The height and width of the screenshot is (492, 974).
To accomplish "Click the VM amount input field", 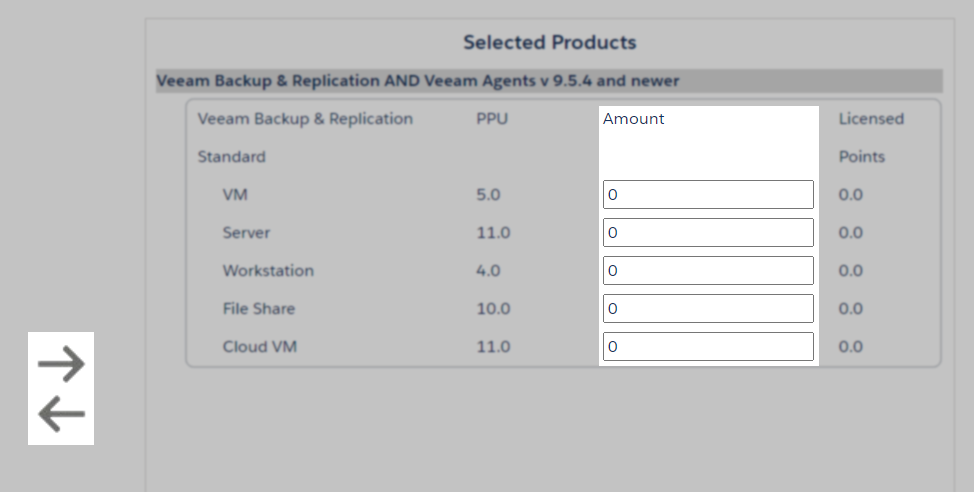I will 708,194.
